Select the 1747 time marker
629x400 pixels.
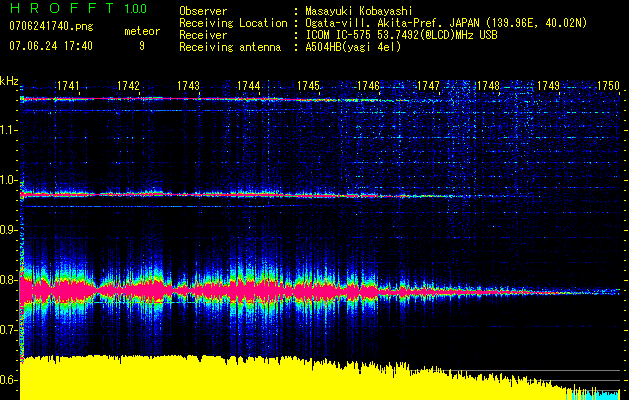pos(428,87)
